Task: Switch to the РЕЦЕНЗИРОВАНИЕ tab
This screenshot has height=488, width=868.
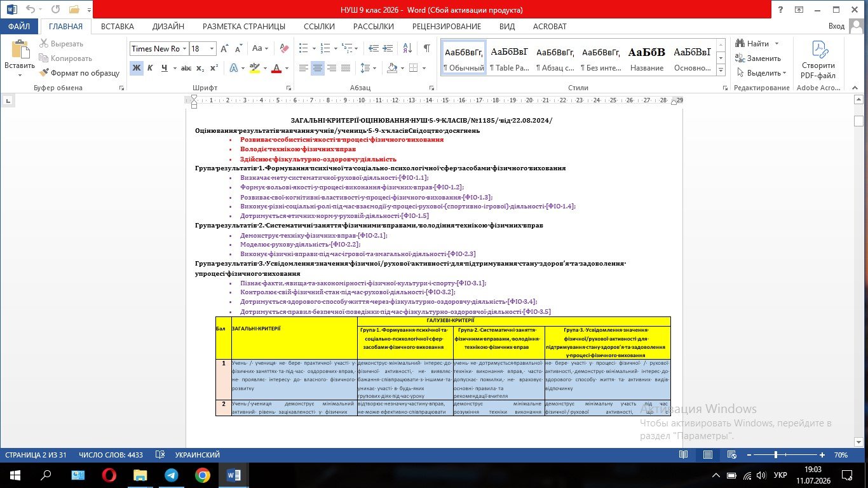Action: pos(447,26)
